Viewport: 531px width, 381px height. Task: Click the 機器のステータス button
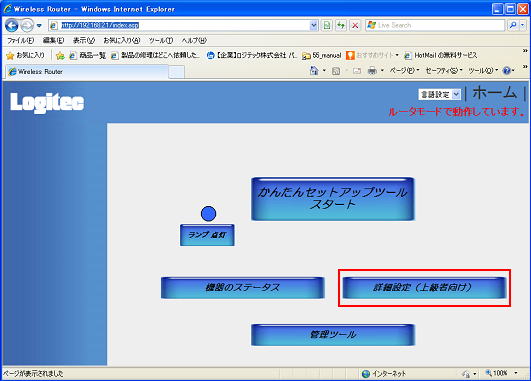pos(242,288)
